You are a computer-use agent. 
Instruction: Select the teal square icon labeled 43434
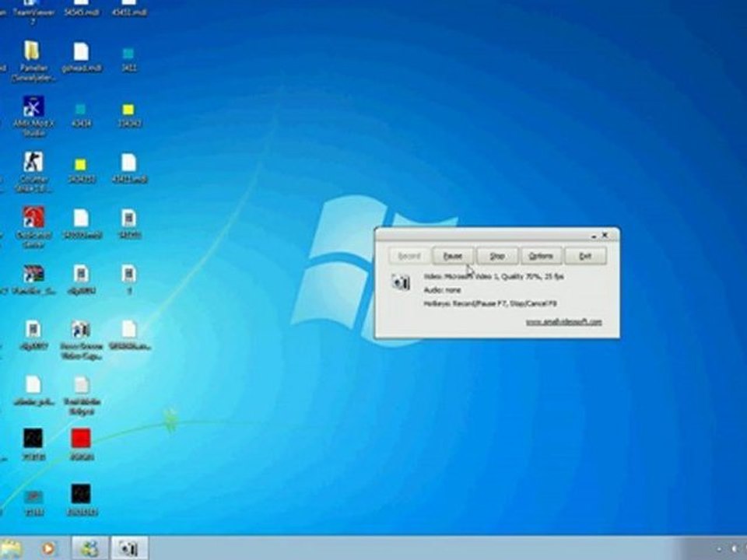click(x=80, y=115)
